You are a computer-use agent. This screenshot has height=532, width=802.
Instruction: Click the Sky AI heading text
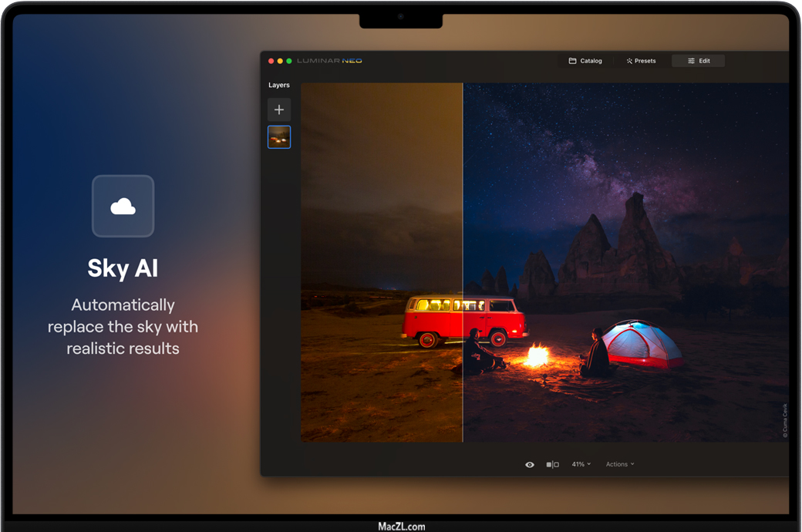123,268
